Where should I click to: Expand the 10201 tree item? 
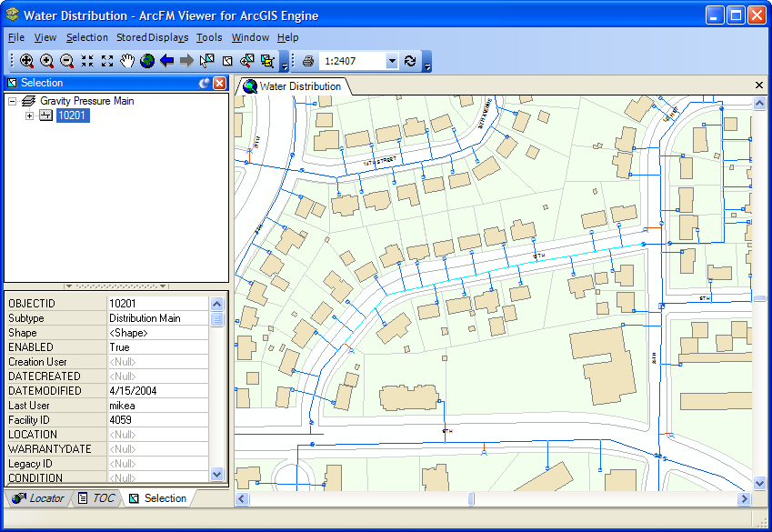pos(30,115)
